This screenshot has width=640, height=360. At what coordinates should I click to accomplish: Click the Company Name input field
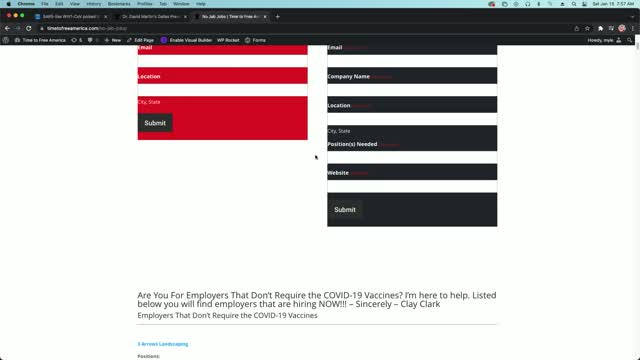pos(412,90)
